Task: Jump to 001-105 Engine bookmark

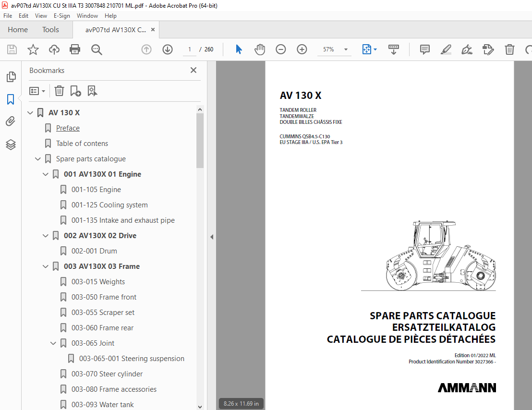Action: point(96,190)
